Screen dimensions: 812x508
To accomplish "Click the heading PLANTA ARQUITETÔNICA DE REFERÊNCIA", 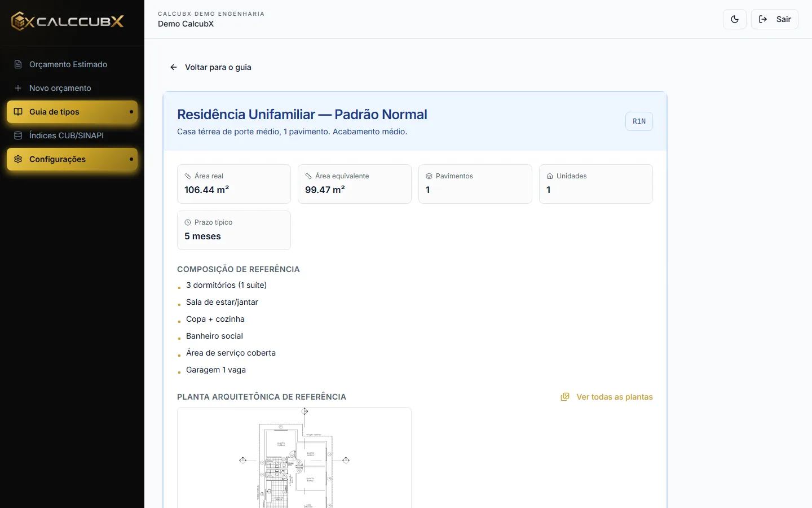I will (x=262, y=397).
